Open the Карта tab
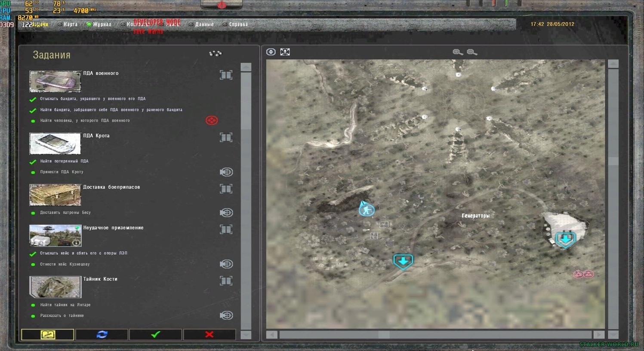644x351 pixels. click(68, 24)
